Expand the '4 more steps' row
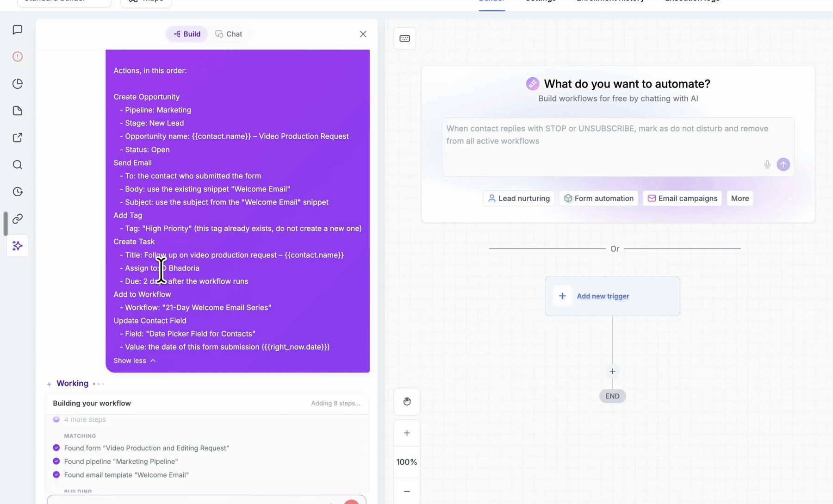This screenshot has width=833, height=504. click(85, 419)
